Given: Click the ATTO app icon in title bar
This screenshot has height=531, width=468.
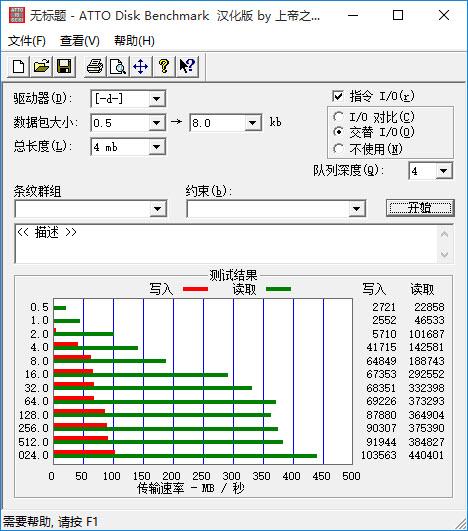Looking at the screenshot, I should pyautogui.click(x=17, y=15).
